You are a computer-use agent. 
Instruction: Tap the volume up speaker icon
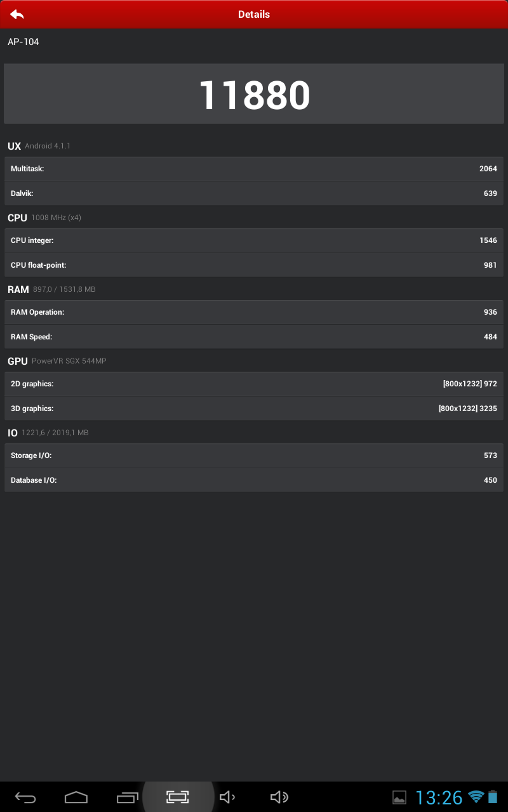[x=279, y=797]
